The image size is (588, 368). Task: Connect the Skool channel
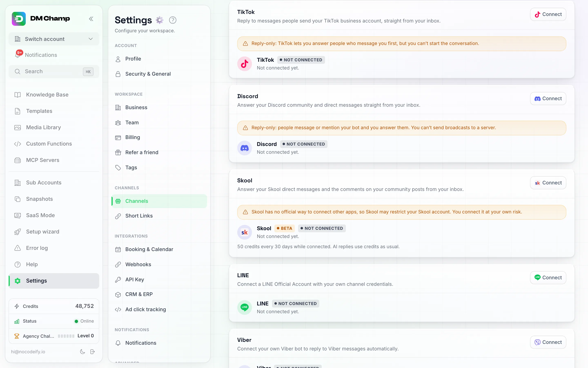tap(548, 183)
